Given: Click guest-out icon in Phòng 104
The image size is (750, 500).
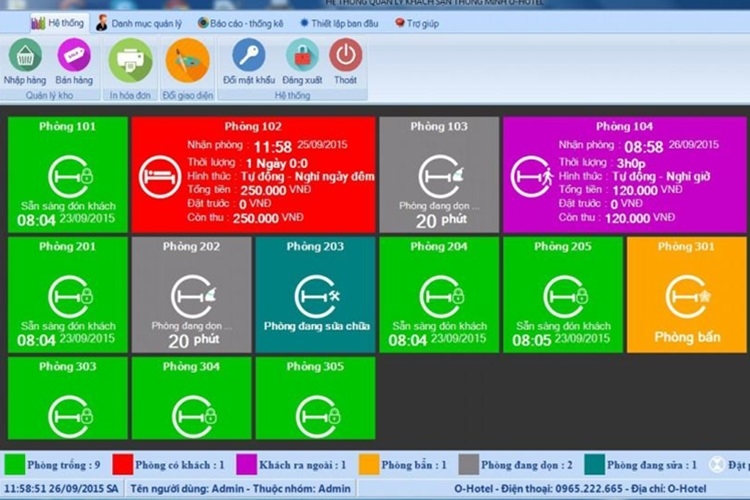Looking at the screenshot, I should [531, 177].
